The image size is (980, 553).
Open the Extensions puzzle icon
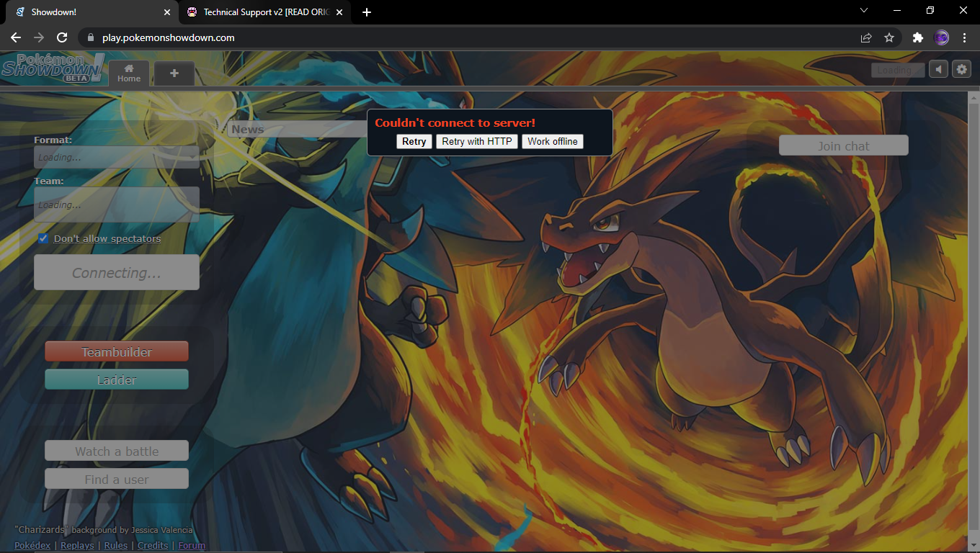click(917, 37)
